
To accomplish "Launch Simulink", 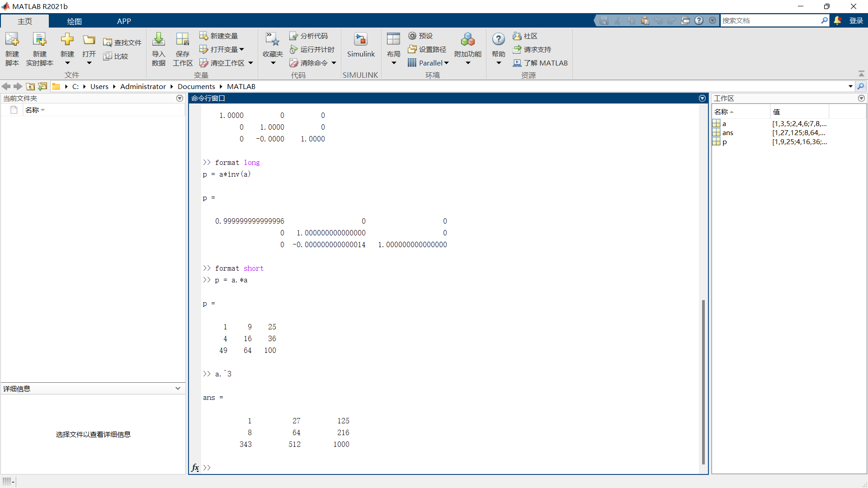I will 361,45.
